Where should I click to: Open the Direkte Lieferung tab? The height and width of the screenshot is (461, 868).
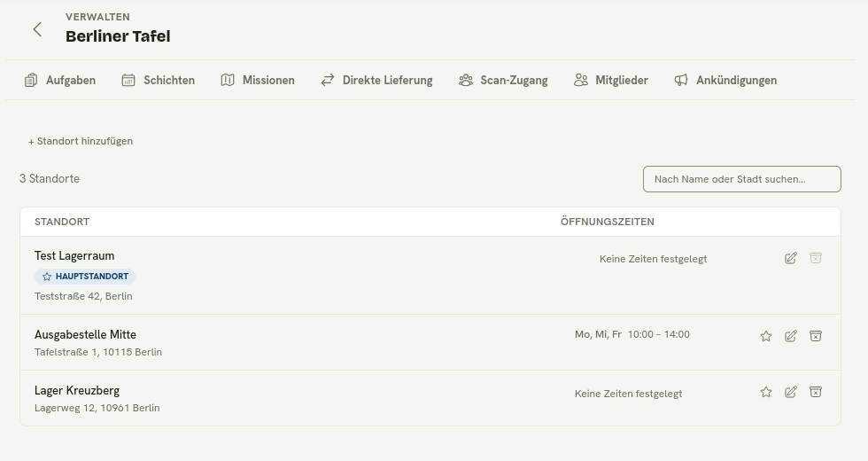(377, 81)
